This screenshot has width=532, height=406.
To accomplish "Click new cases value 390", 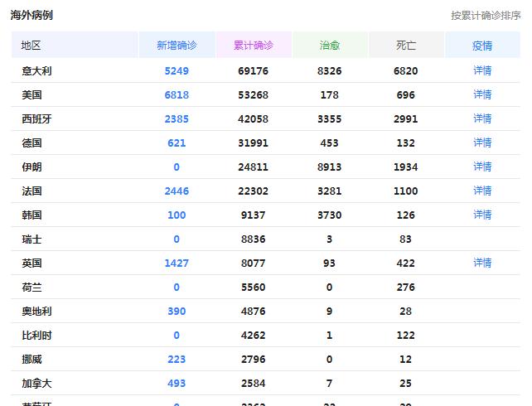I will 177,312.
